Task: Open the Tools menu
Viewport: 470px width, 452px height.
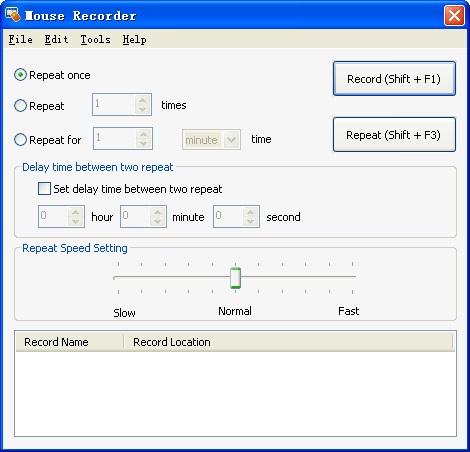Action: pos(95,39)
